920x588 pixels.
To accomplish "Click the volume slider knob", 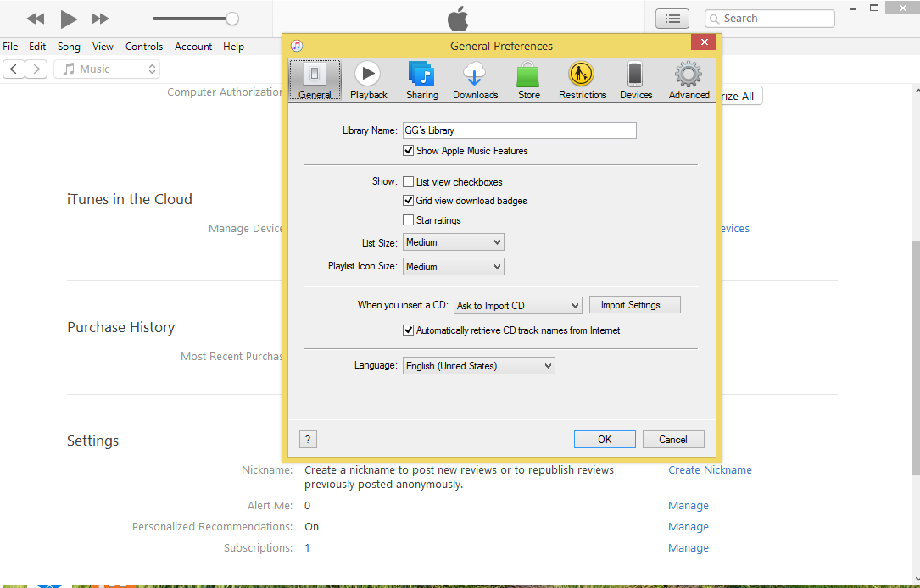I will 232,19.
